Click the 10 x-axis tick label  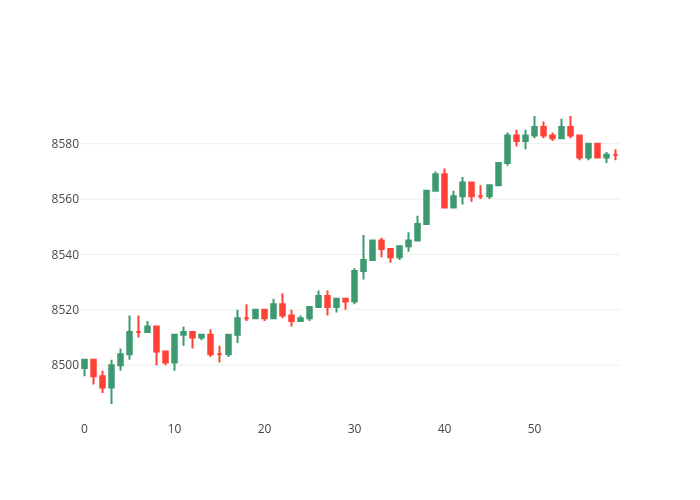coord(174,429)
